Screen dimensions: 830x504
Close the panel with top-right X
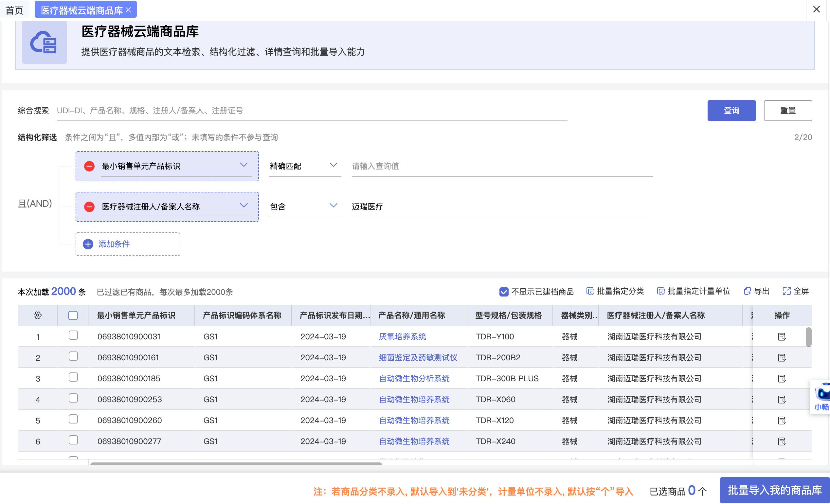point(816,9)
